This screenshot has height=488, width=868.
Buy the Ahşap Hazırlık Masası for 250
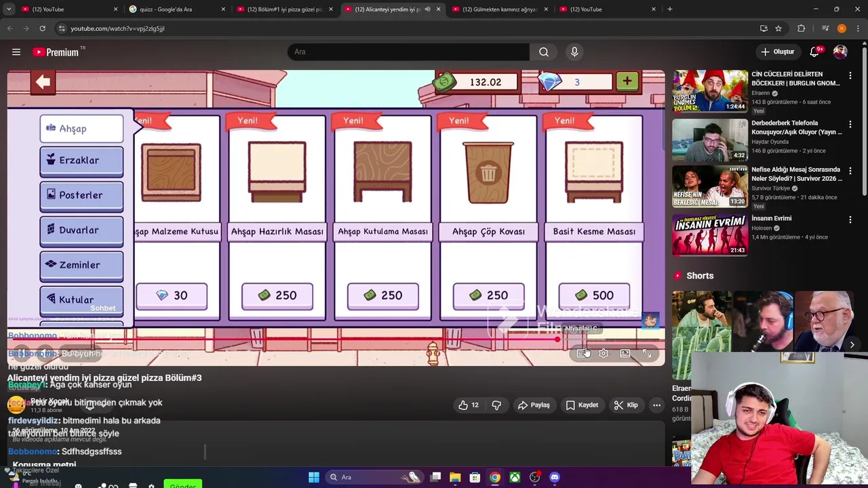[x=277, y=296]
